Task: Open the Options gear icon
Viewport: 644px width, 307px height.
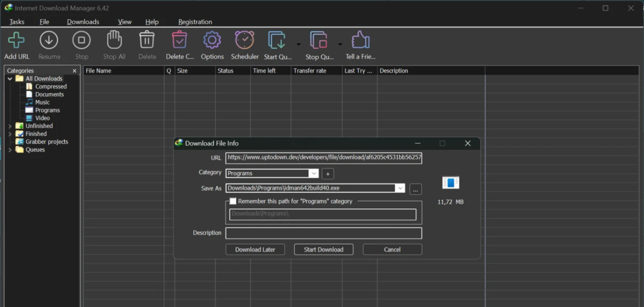Action: click(212, 41)
